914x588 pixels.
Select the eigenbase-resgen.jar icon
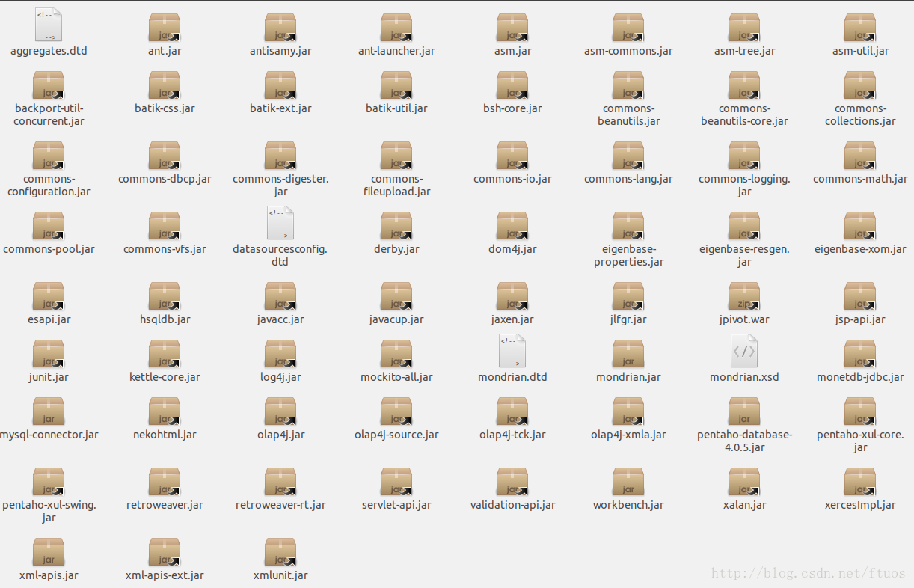tap(744, 226)
